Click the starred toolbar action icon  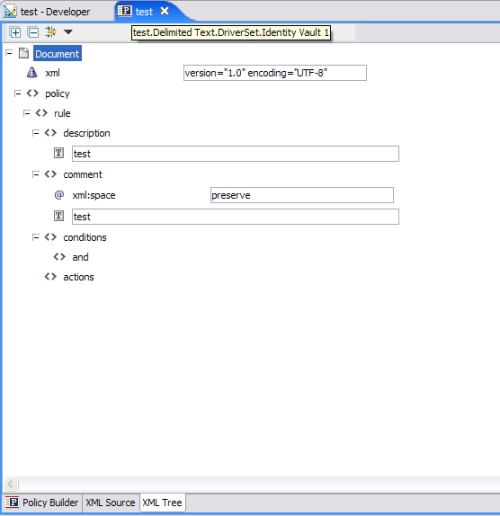51,32
